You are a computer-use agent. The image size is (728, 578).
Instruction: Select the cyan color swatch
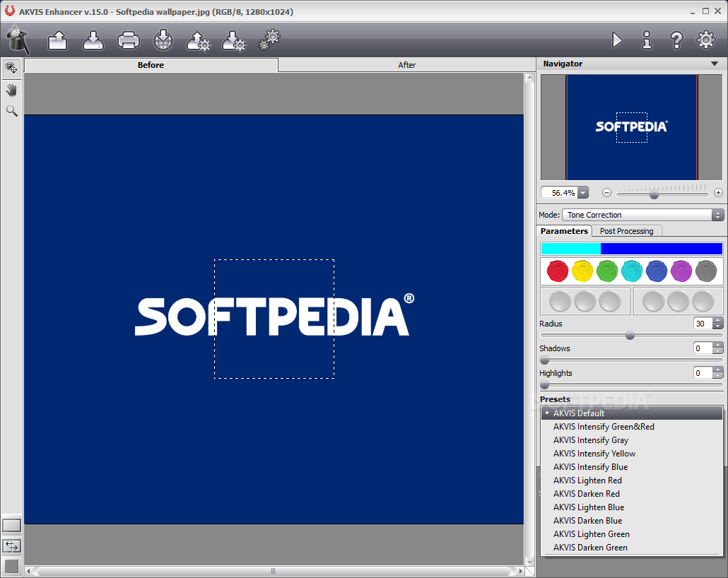(x=632, y=271)
